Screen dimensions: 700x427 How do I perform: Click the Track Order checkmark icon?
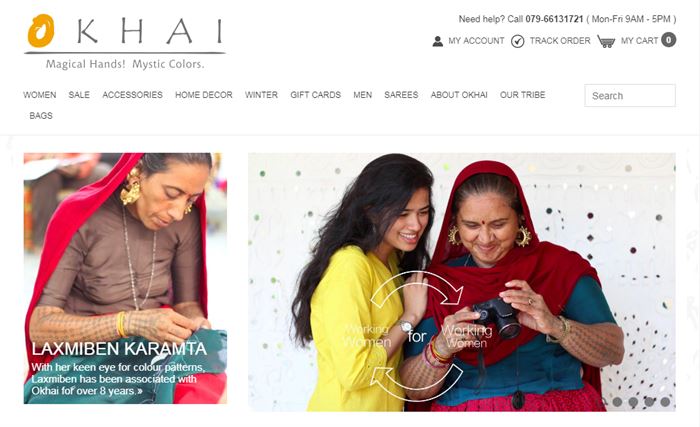[x=517, y=41]
